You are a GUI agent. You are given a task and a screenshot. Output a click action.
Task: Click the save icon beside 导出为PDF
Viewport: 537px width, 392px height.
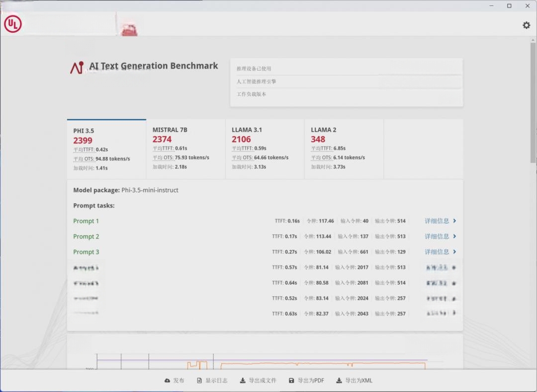291,381
